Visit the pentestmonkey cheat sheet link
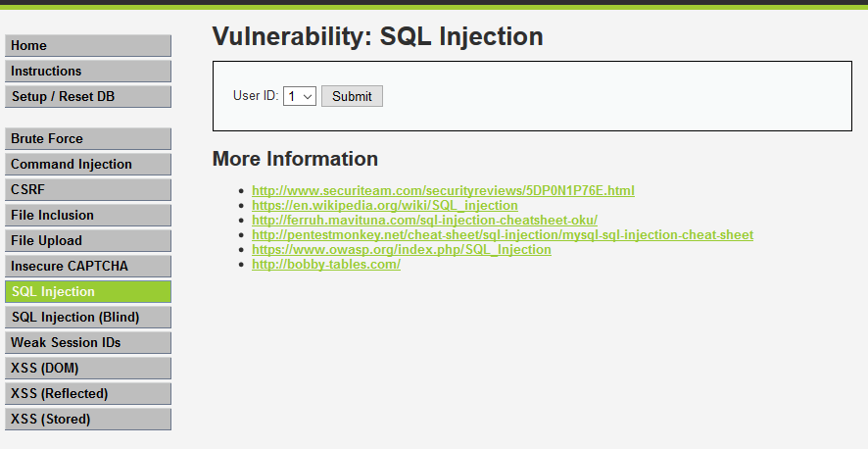Image resolution: width=868 pixels, height=449 pixels. coord(502,235)
